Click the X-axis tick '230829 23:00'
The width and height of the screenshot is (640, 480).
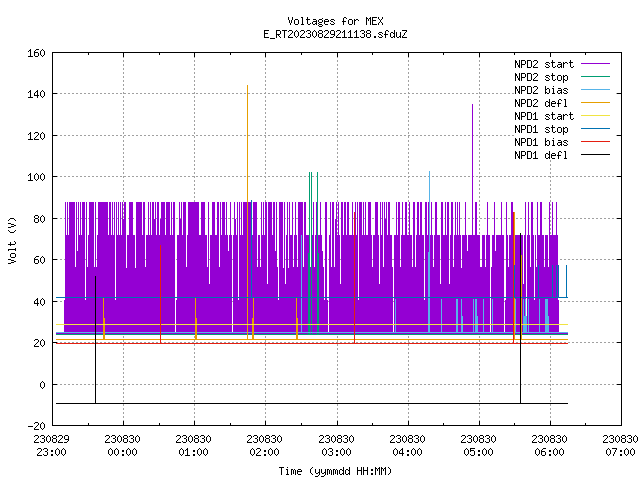coord(51,446)
